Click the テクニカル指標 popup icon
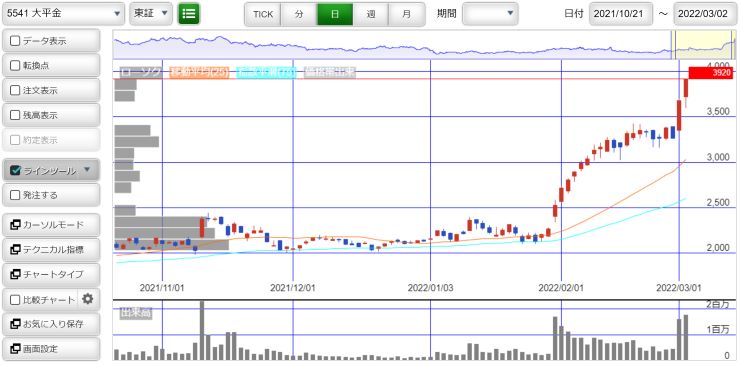 (x=15, y=250)
